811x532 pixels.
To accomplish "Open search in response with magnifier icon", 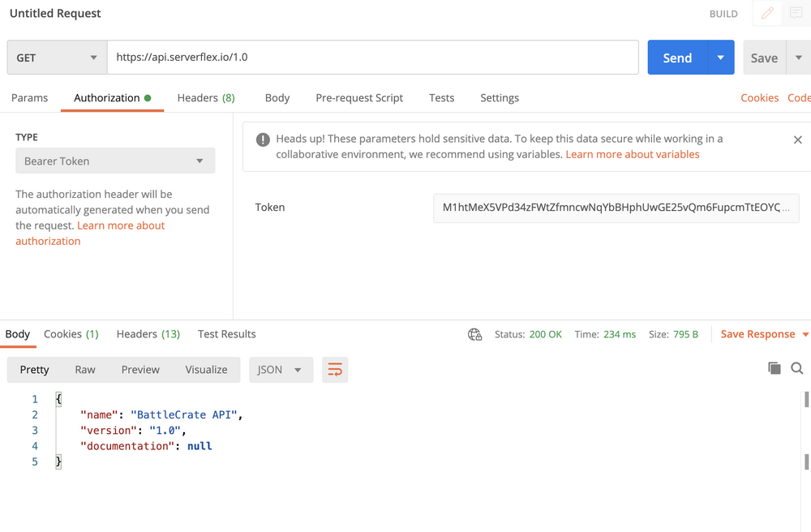I will (x=797, y=368).
